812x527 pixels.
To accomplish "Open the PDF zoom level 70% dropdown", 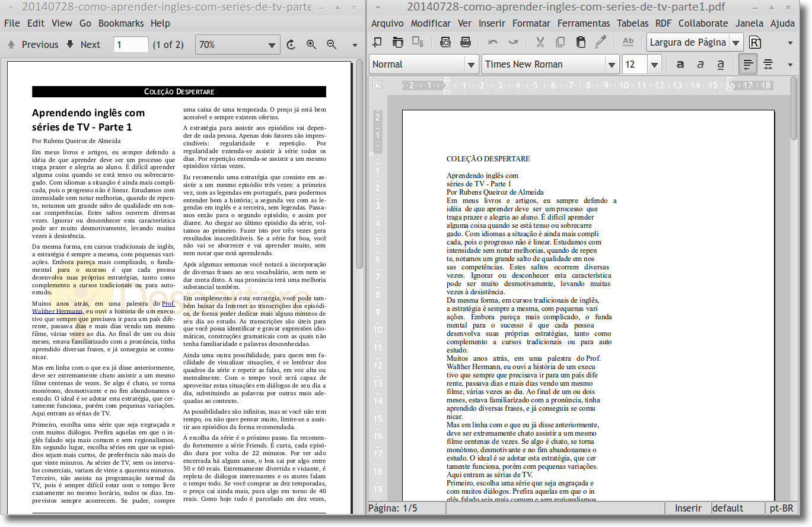I will coord(238,45).
